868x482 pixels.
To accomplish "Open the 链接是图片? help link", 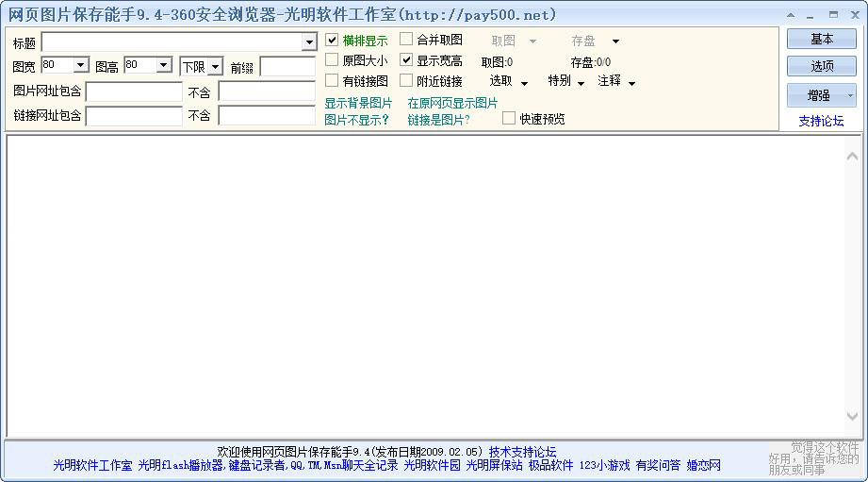I will (x=438, y=120).
